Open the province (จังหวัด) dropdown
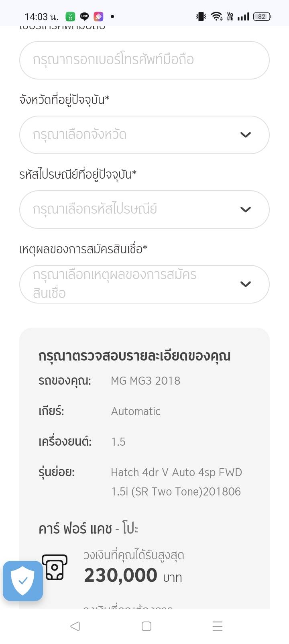This screenshot has height=644, width=289. click(144, 135)
